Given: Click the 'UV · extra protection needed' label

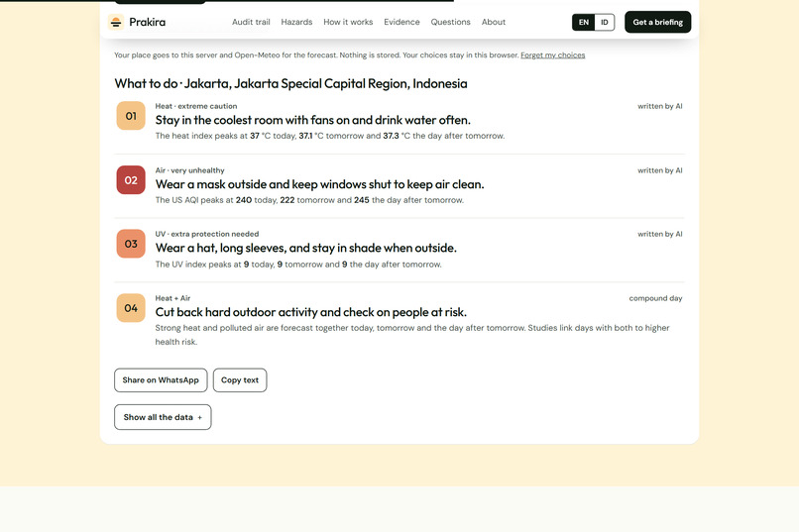Looking at the screenshot, I should coord(207,234).
